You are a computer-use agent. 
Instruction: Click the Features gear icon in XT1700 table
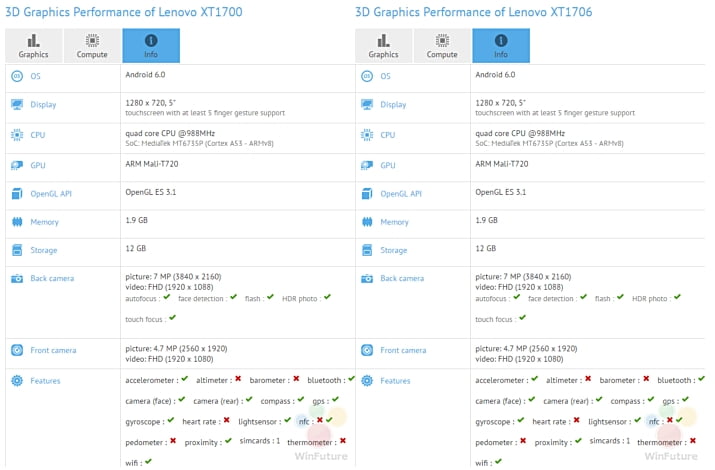17,380
